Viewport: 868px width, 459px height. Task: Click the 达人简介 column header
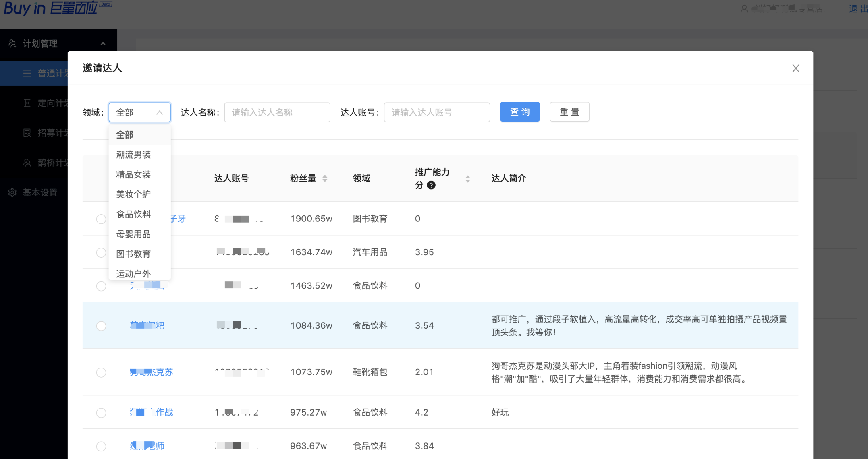click(509, 178)
